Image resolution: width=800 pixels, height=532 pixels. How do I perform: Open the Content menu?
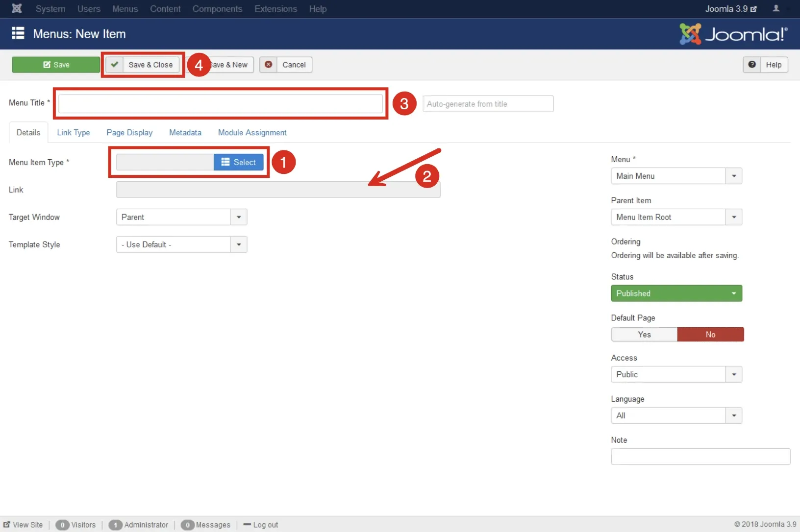click(x=165, y=9)
